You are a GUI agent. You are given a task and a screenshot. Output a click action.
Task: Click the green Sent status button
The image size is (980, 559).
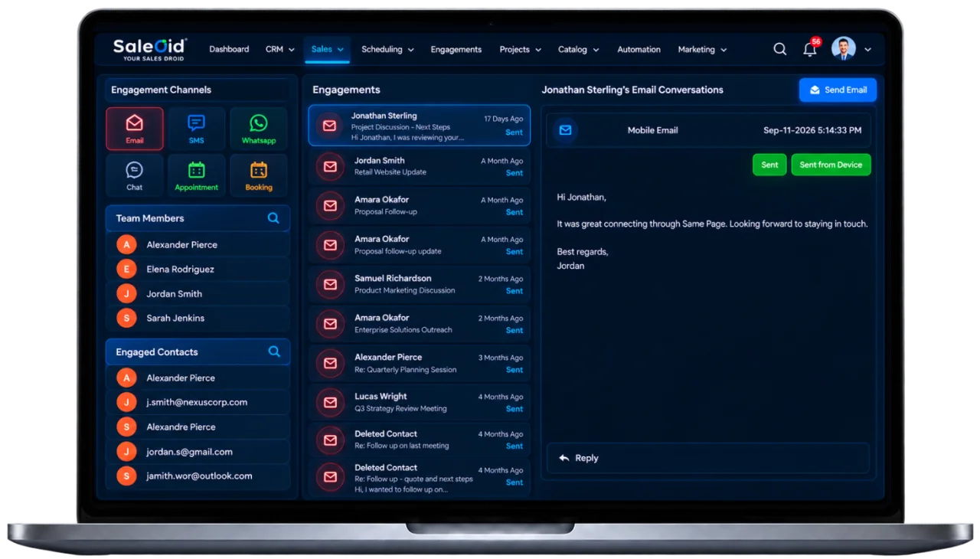coord(769,165)
